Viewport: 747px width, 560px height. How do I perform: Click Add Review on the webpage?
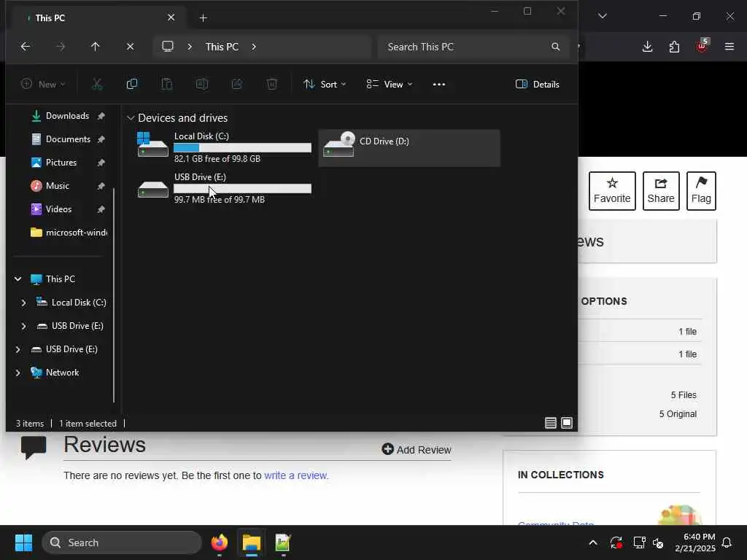[416, 449]
